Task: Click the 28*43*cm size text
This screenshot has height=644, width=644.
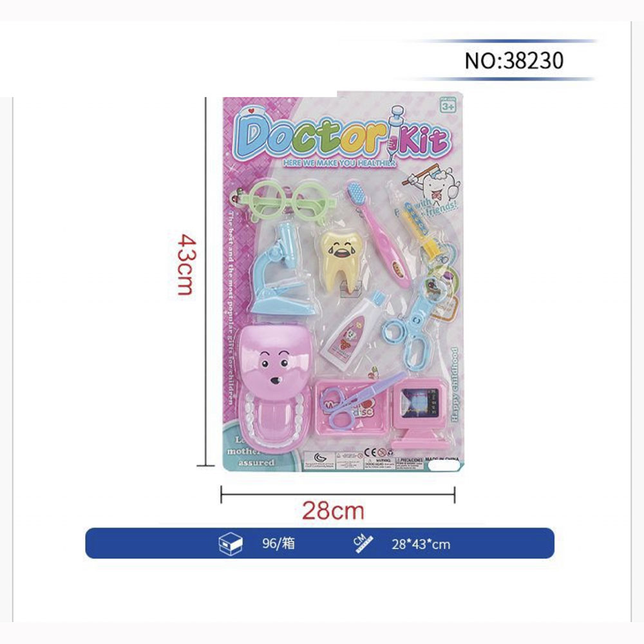Action: click(x=421, y=545)
